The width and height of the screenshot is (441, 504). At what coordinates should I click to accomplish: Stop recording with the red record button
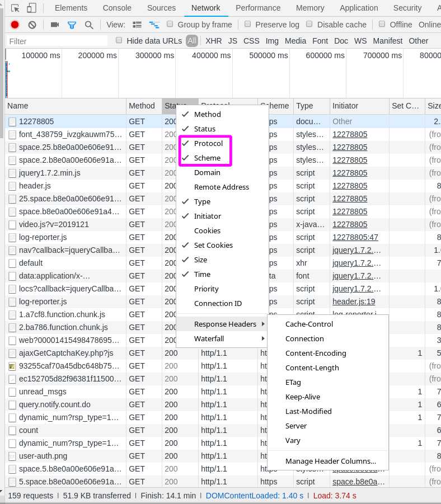click(15, 25)
